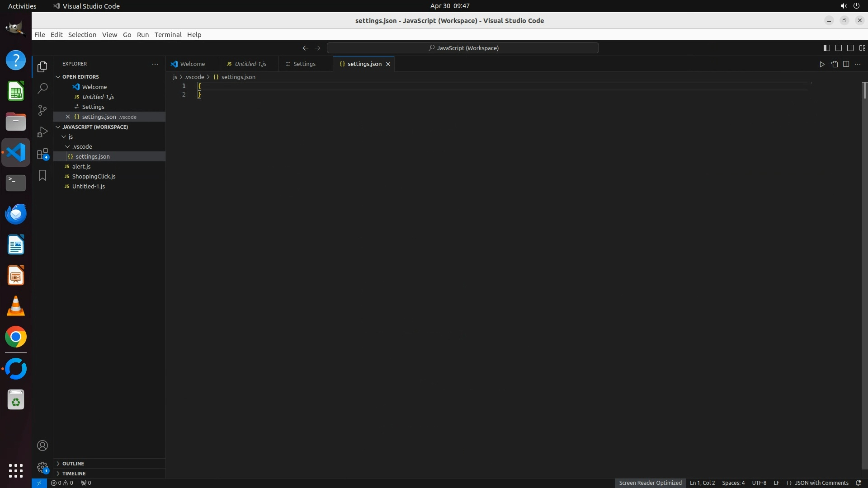Open the Accounts icon in activity bar
Viewport: 868px width, 488px height.
[42, 446]
